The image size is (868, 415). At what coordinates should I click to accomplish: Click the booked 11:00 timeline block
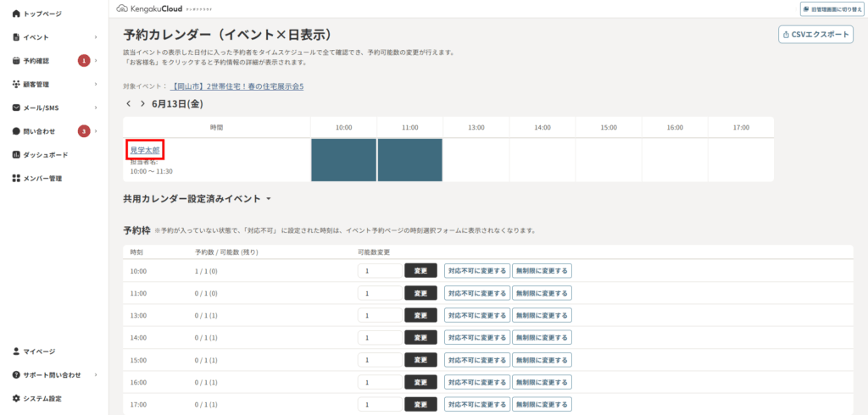(x=409, y=160)
